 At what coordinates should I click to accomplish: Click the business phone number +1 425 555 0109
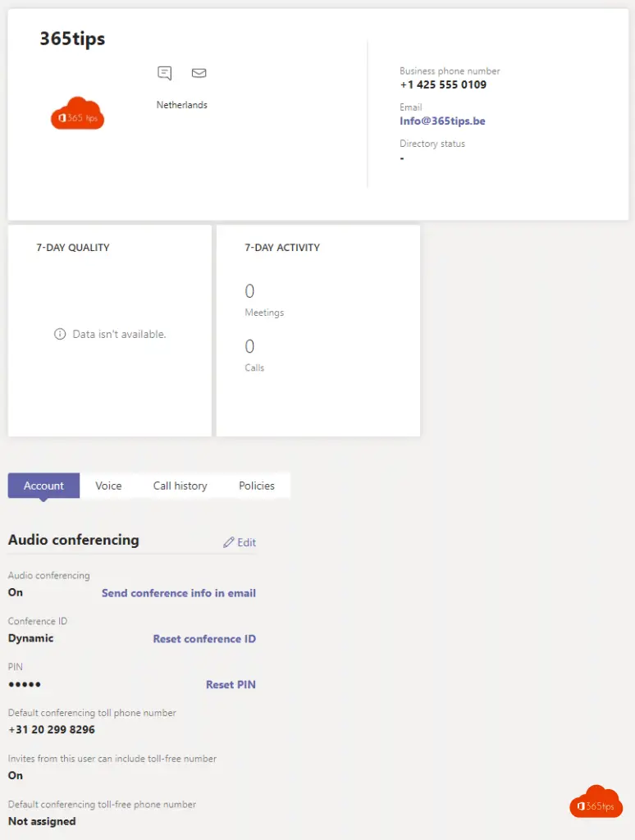point(443,85)
